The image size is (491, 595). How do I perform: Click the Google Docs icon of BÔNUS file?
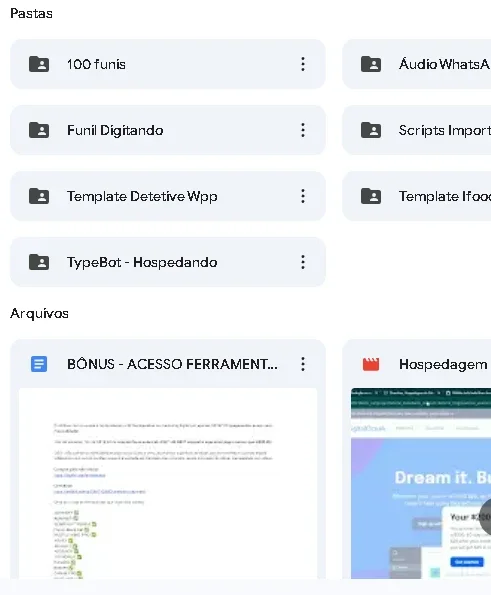[x=39, y=364]
